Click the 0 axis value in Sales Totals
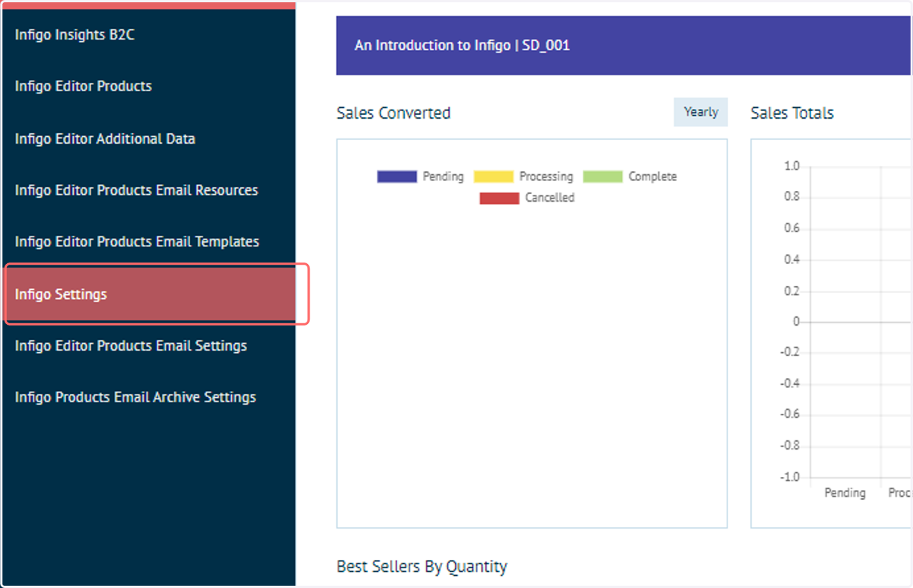This screenshot has height=588, width=913. [x=796, y=322]
